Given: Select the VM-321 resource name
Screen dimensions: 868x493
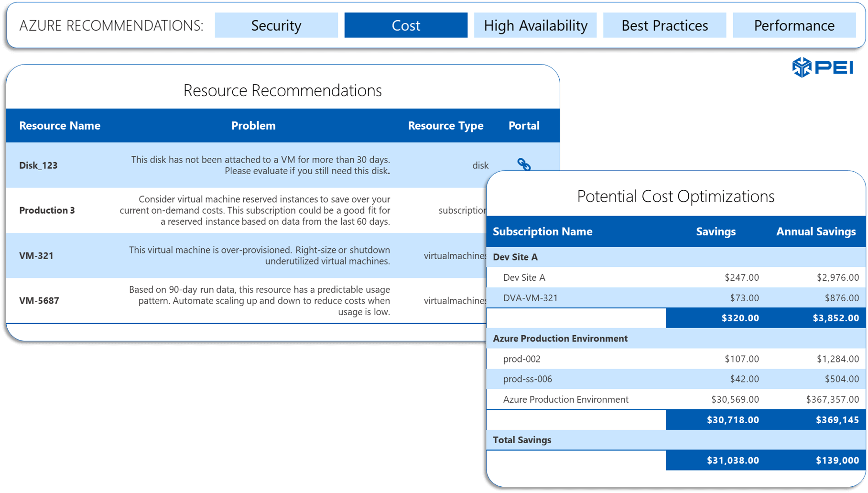Looking at the screenshot, I should coord(36,256).
